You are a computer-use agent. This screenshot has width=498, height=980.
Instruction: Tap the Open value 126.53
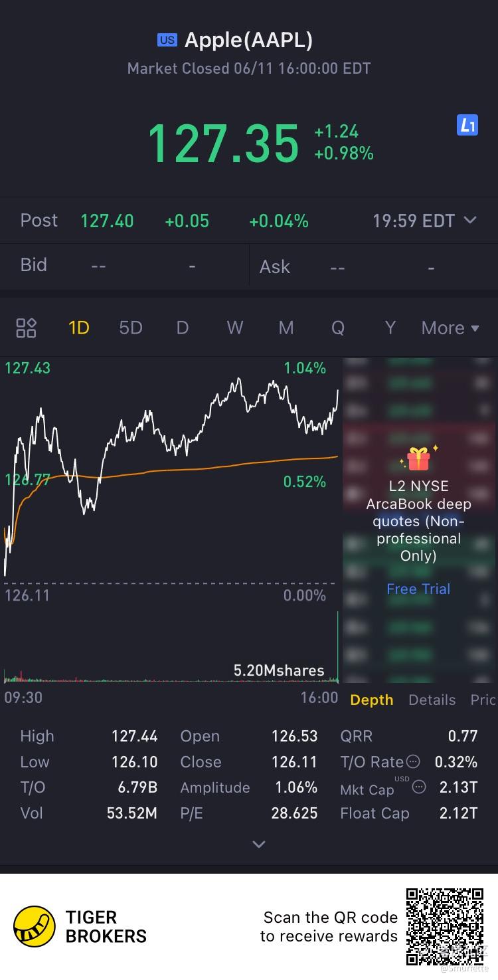tap(295, 736)
